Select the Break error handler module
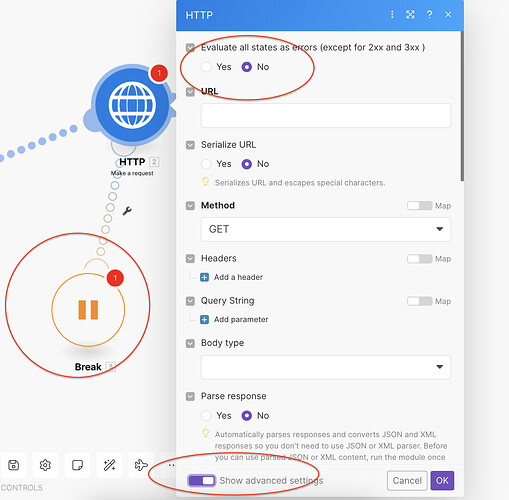509x500 pixels. point(88,310)
